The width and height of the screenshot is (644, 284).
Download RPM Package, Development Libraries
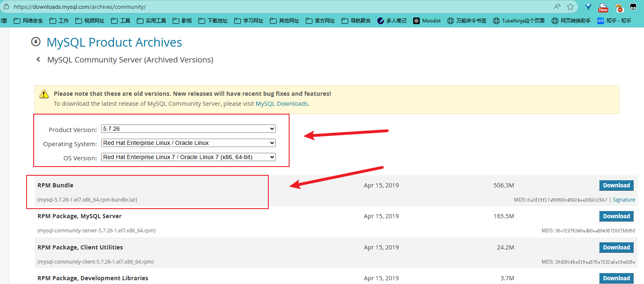[617, 278]
